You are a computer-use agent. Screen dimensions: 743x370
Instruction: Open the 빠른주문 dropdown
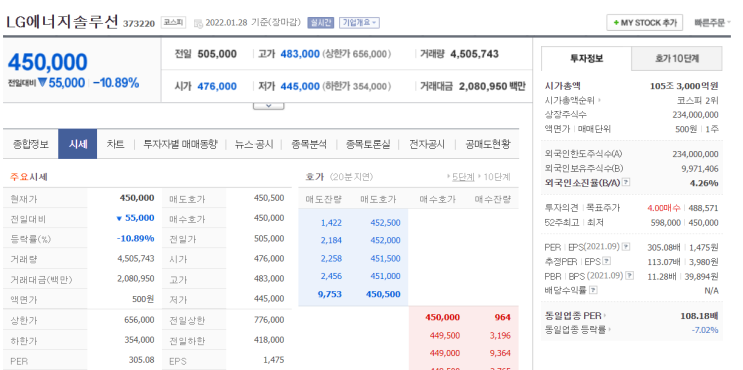click(x=713, y=22)
